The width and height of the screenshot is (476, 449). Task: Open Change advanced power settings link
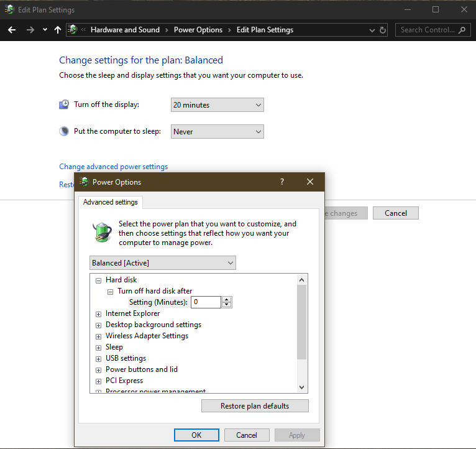click(x=113, y=167)
